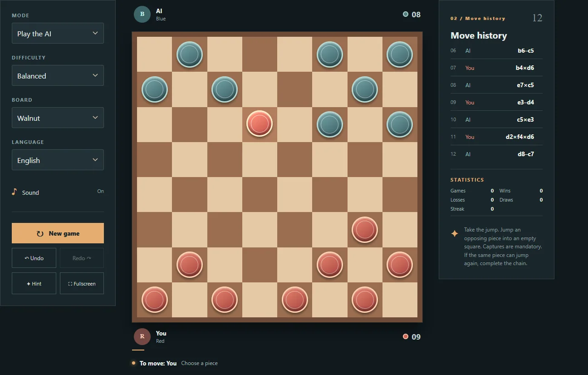588x375 pixels.
Task: Choose the red piece on square f2
Action: tap(330, 265)
